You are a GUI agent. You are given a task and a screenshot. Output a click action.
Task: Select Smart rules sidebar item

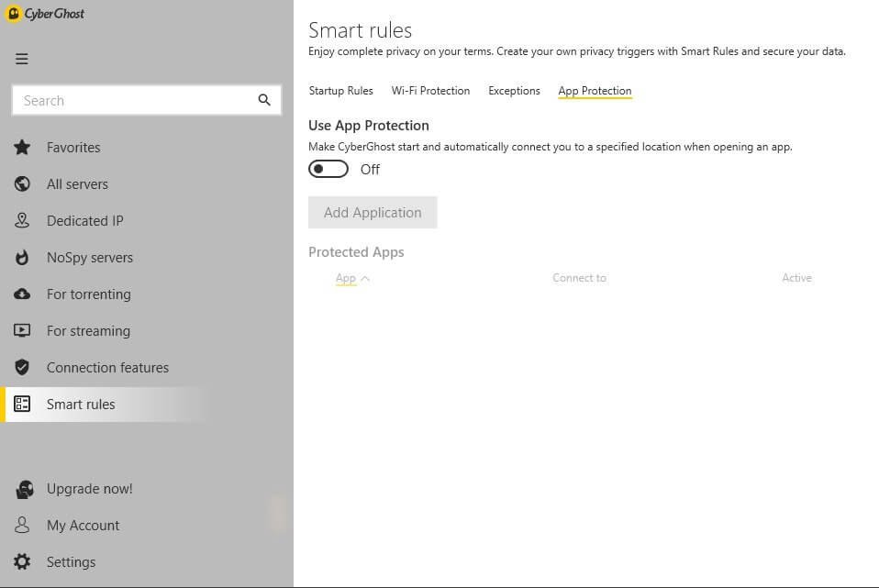(x=81, y=405)
